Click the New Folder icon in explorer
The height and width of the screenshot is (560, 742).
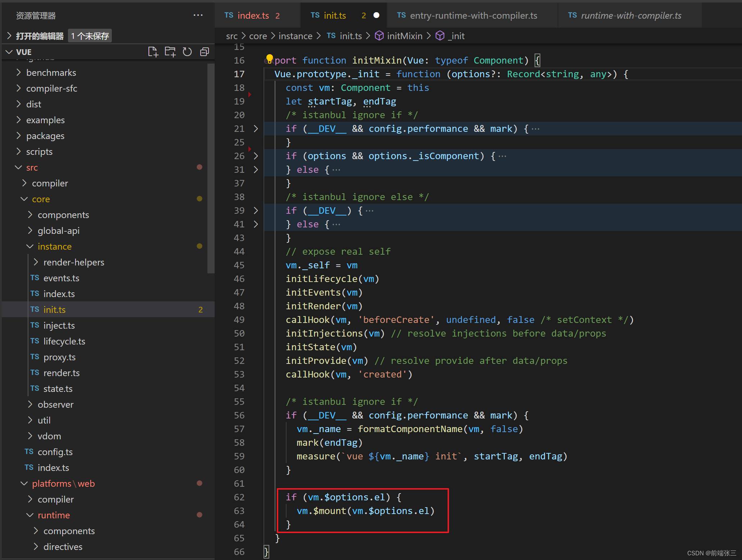click(x=170, y=52)
